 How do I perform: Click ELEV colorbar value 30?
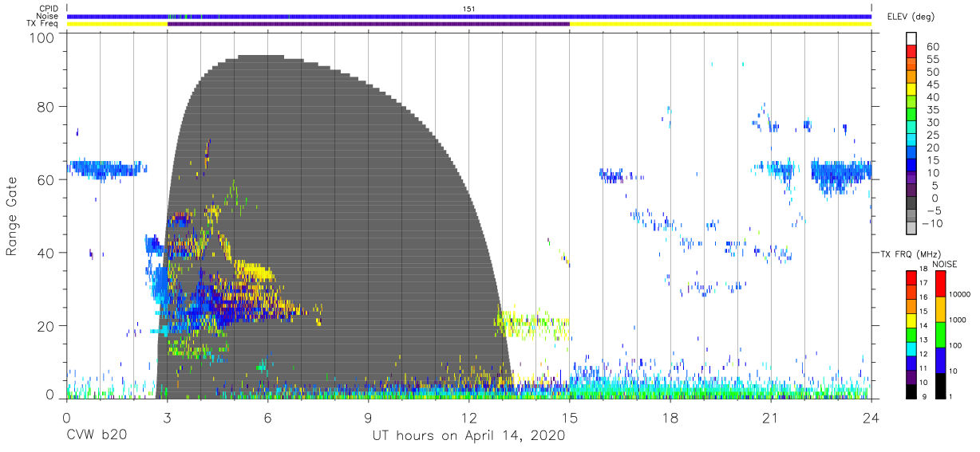coord(932,122)
